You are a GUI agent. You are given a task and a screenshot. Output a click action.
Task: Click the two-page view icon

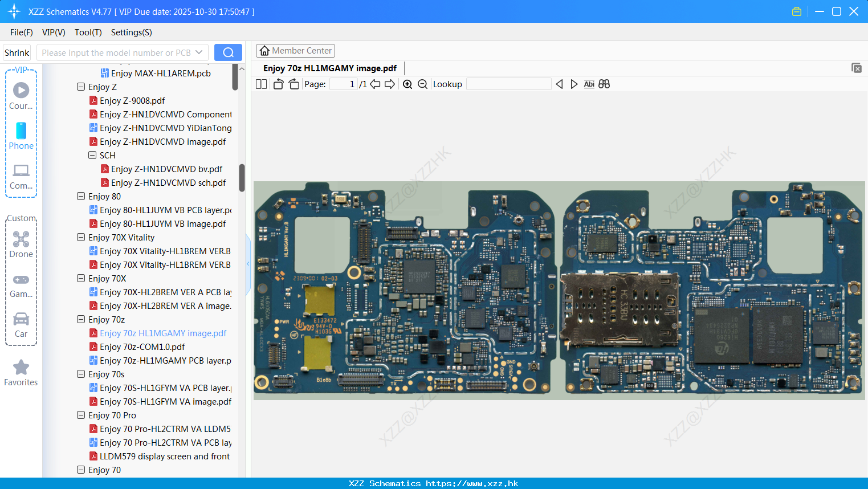(261, 84)
